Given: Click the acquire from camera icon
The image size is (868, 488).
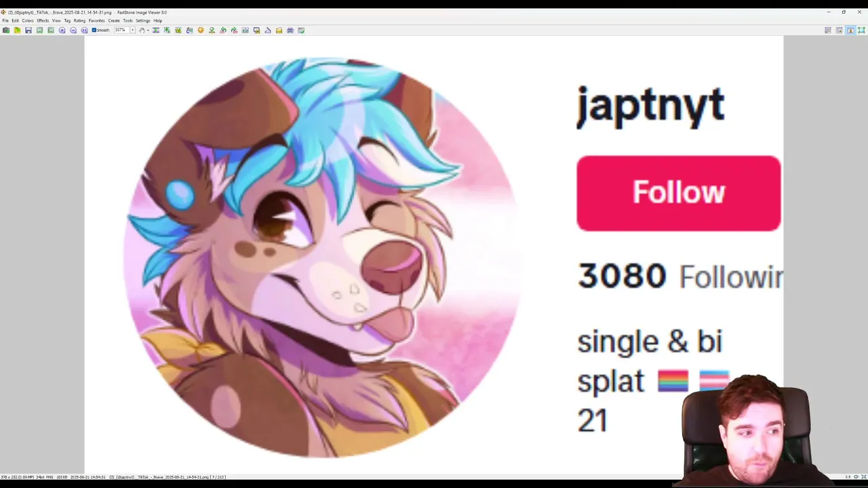Looking at the screenshot, I should click(x=6, y=30).
